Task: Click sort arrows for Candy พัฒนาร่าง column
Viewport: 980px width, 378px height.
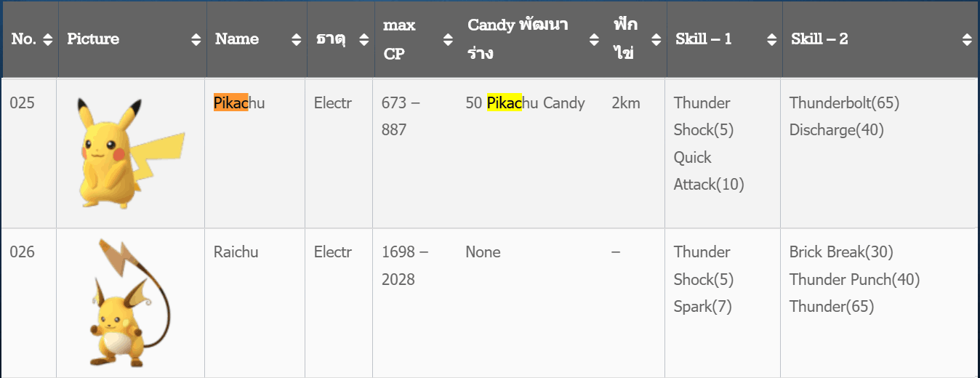Action: (x=595, y=40)
